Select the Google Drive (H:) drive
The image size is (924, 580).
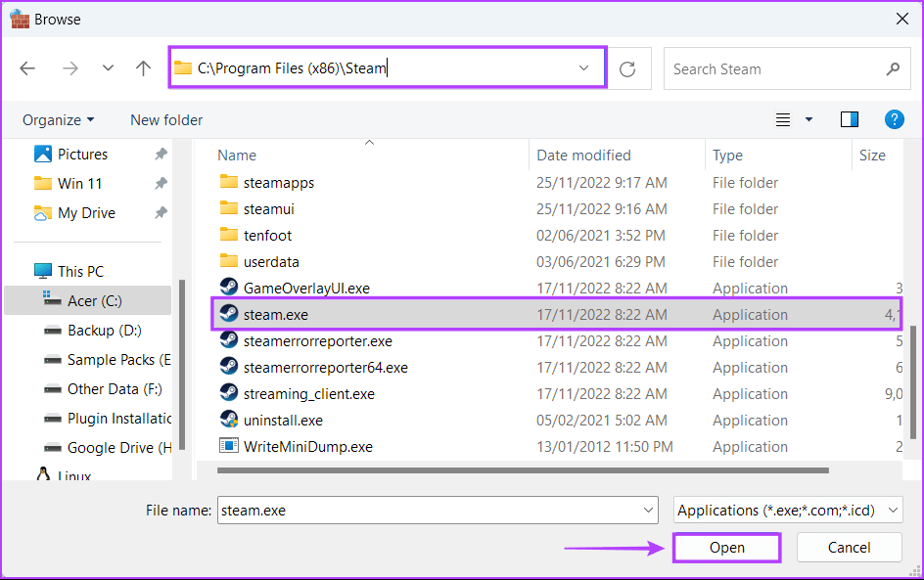coord(108,448)
